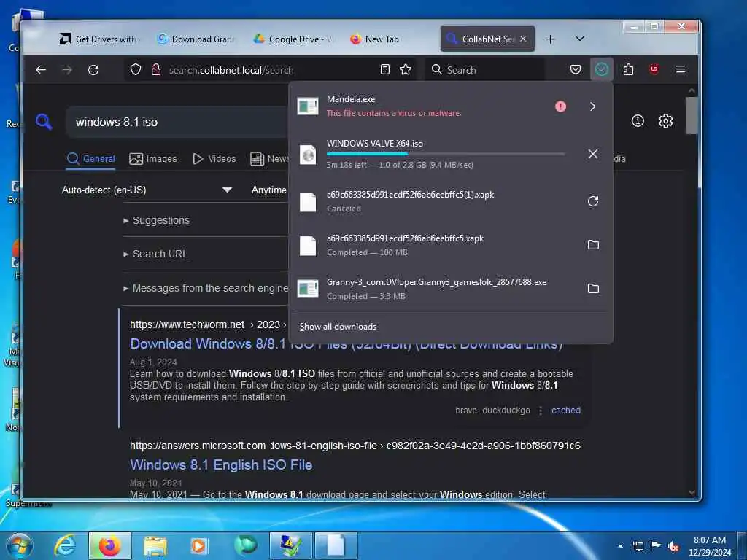
Task: Open Windows 8.1 English ISO File result
Action: 221,464
